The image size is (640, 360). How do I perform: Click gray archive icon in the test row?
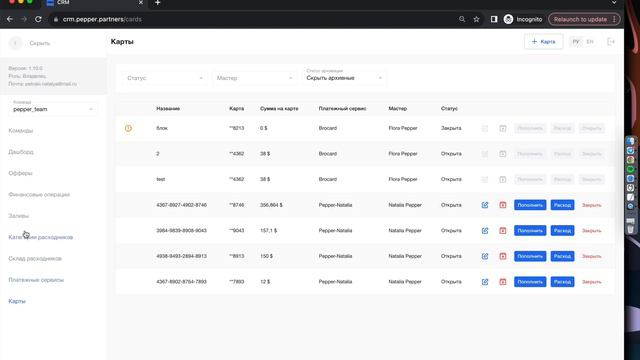[x=502, y=179]
